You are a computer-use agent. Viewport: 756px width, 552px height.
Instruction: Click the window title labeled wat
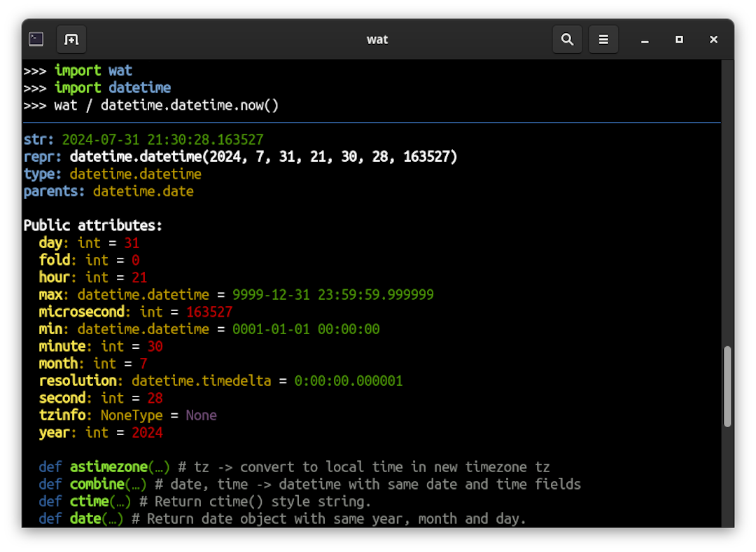click(x=377, y=39)
